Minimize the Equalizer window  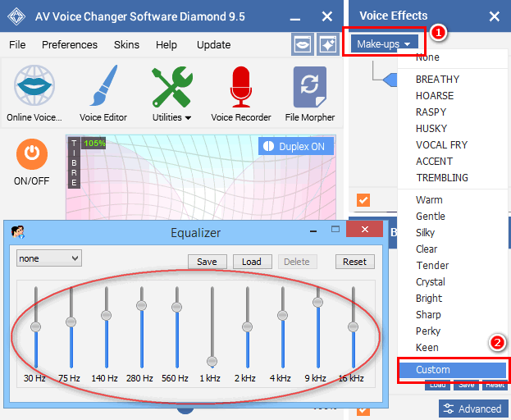pyautogui.click(x=313, y=231)
